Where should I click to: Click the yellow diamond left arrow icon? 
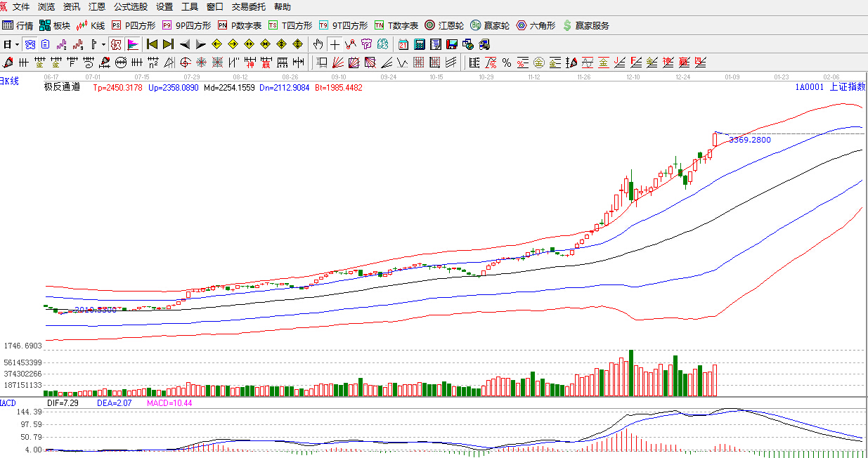tap(216, 44)
